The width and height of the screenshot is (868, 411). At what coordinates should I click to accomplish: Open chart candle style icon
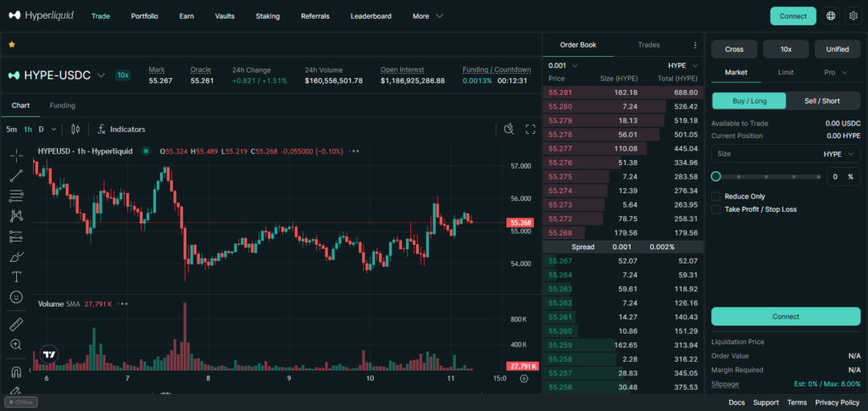point(75,129)
